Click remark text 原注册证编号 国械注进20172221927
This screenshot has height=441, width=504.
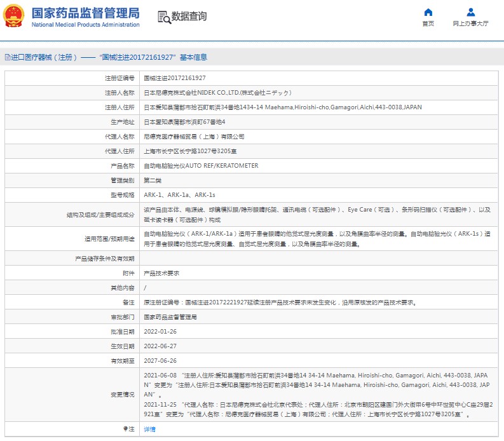click(x=280, y=302)
